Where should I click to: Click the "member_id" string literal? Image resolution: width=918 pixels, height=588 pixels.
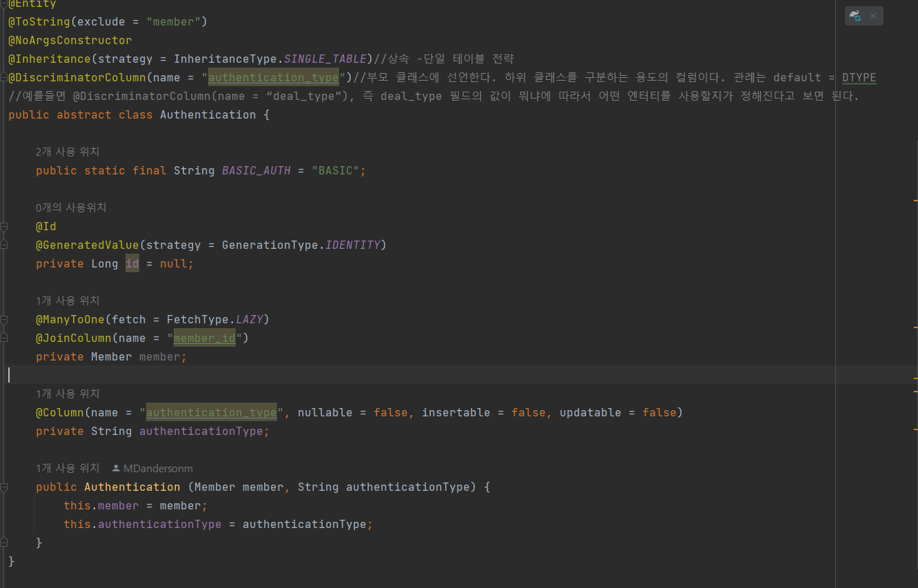205,338
